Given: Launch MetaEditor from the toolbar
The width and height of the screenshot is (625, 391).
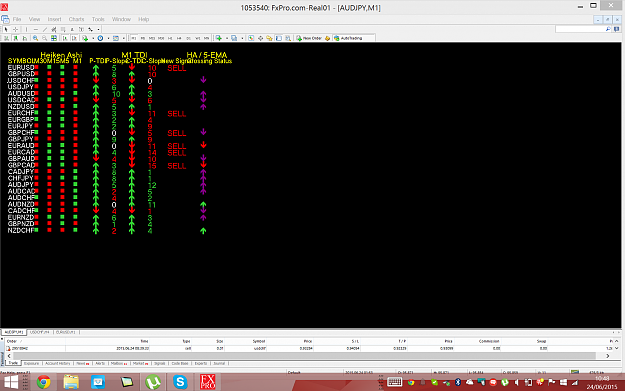Looking at the screenshot, I should pos(327,38).
